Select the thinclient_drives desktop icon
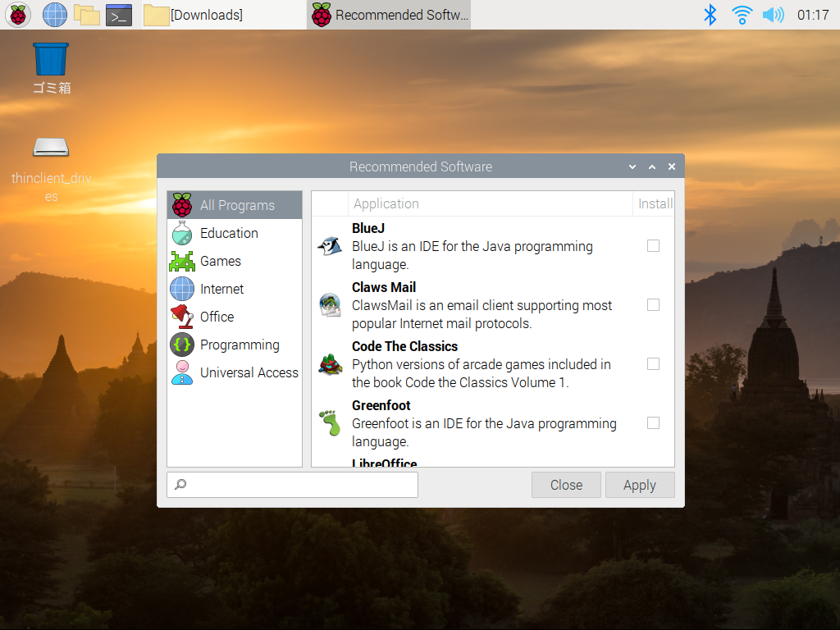840x630 pixels. (x=51, y=169)
